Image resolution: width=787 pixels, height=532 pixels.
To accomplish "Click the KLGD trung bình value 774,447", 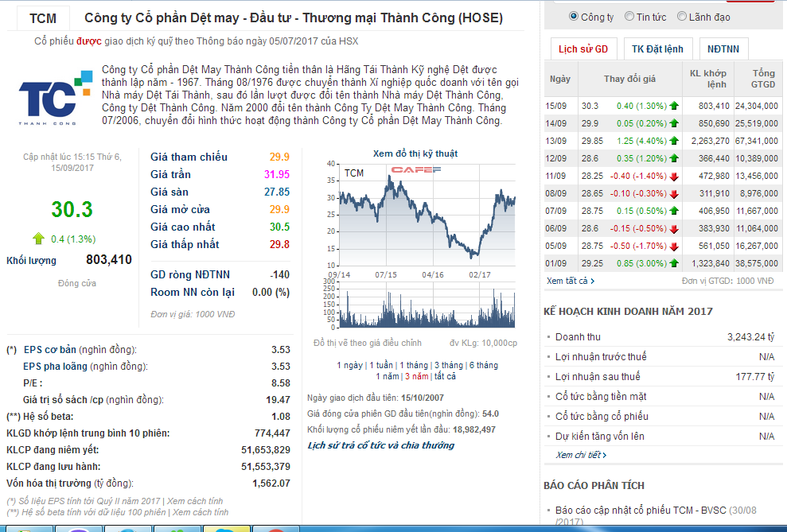I will (272, 433).
